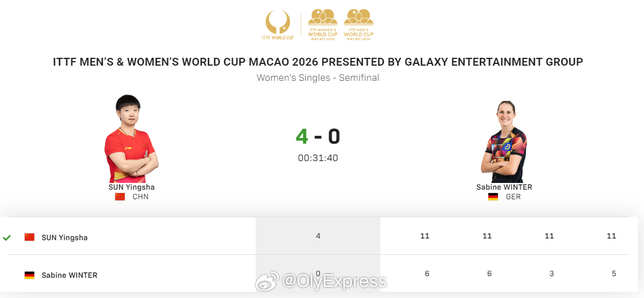Image resolution: width=644 pixels, height=298 pixels.
Task: Click the 4 - 0 match score
Action: pos(318,136)
